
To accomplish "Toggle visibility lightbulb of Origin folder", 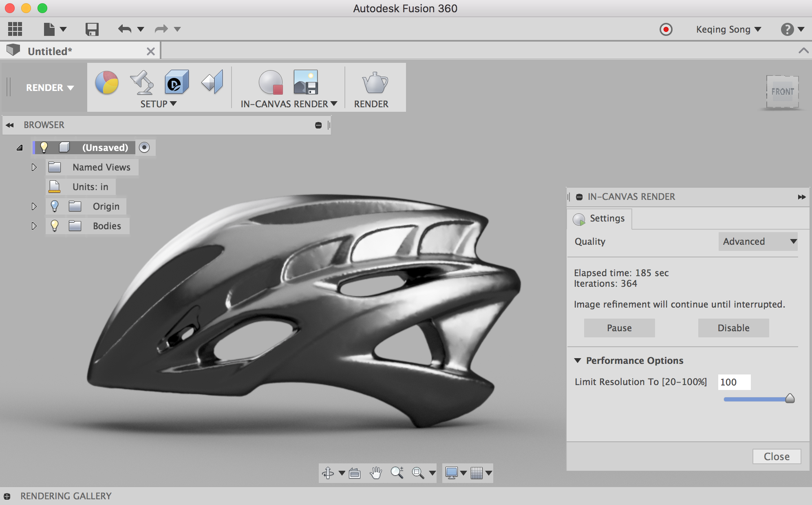I will click(55, 206).
